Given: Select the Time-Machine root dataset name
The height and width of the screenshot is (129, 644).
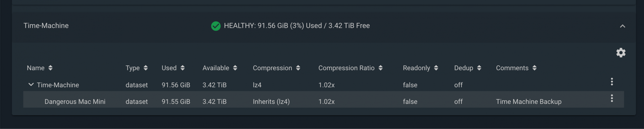Looking at the screenshot, I should click(x=58, y=85).
